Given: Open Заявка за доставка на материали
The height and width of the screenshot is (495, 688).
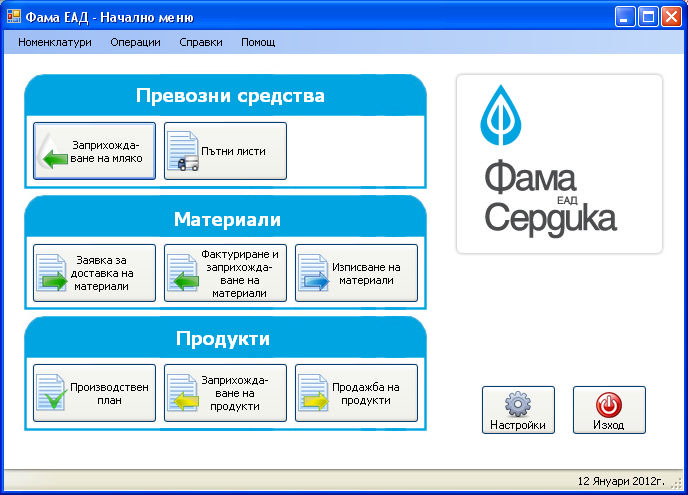Looking at the screenshot, I should (x=94, y=273).
